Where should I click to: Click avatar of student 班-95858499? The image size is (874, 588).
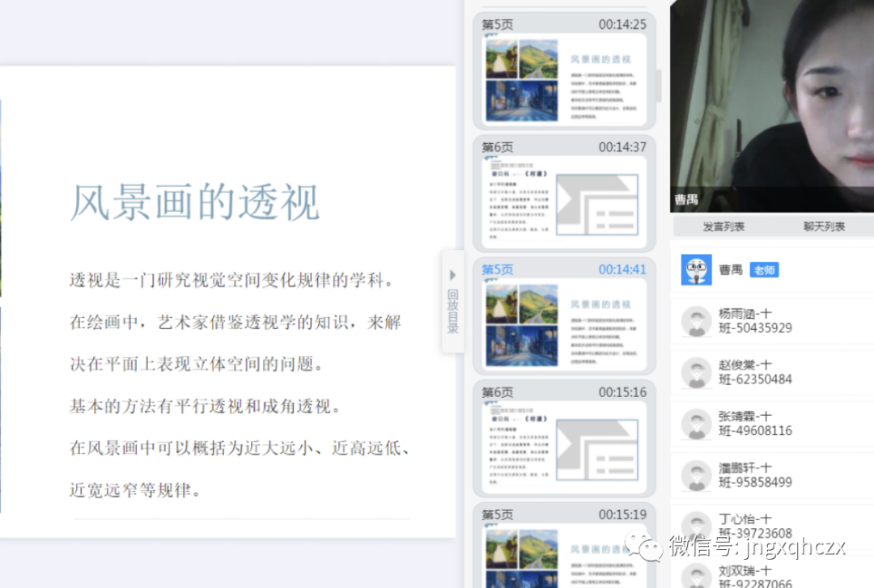point(696,476)
